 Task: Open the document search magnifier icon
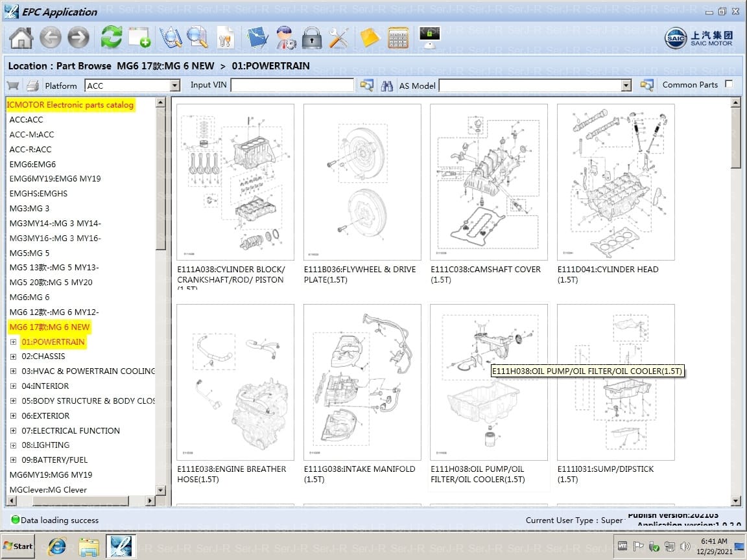(197, 38)
